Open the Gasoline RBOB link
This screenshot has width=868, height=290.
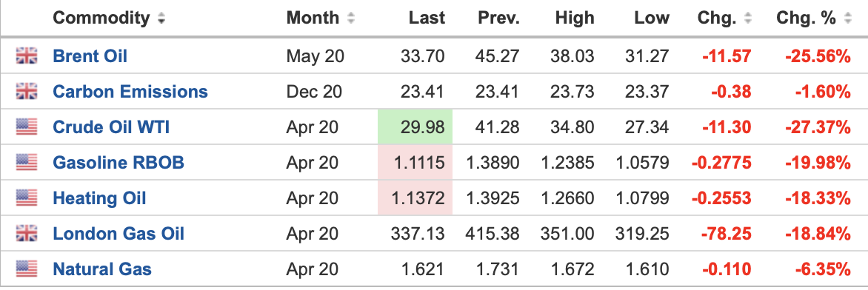(118, 163)
